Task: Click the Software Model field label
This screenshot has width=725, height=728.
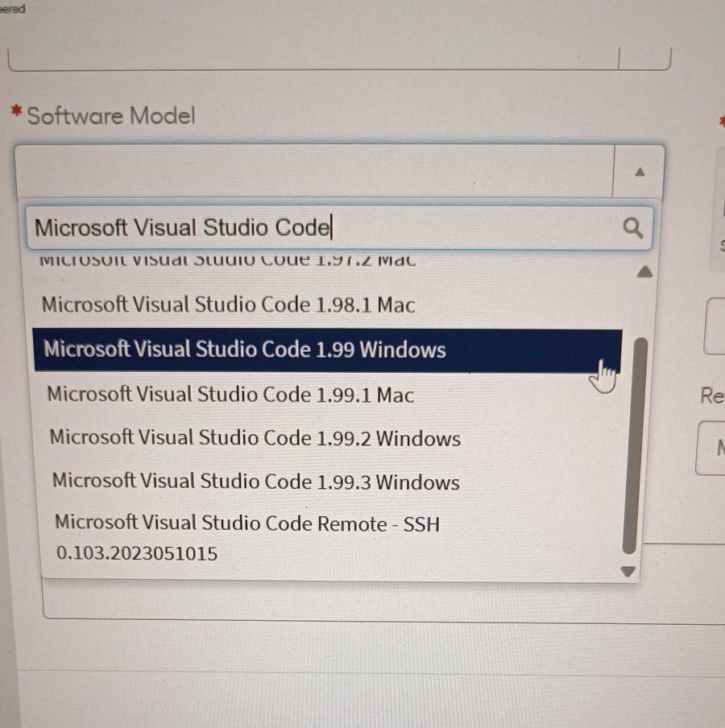Action: coord(110,116)
